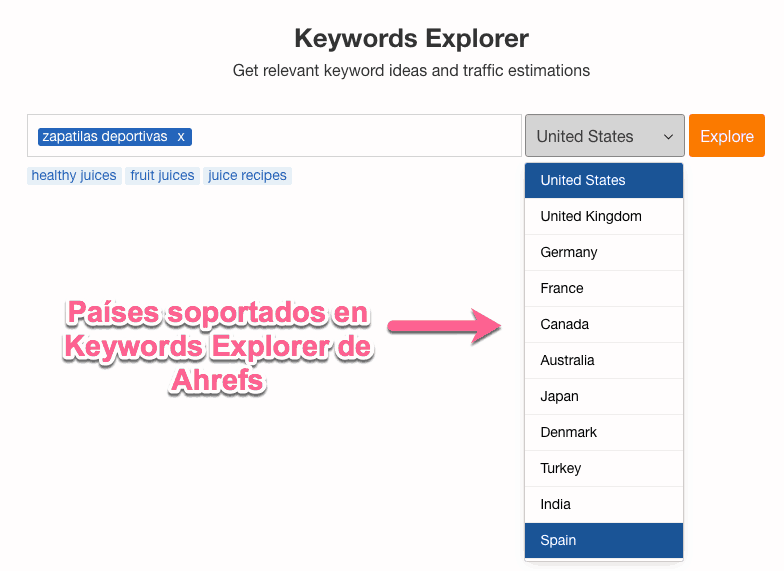Choose Spain in the country list
Image resolution: width=784 pixels, height=571 pixels.
pos(604,540)
